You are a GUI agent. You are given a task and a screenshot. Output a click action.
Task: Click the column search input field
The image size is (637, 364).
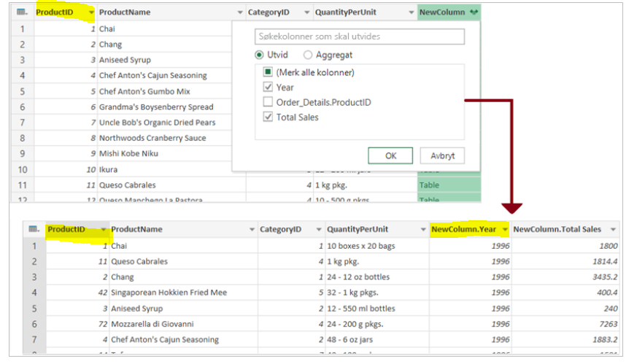360,36
